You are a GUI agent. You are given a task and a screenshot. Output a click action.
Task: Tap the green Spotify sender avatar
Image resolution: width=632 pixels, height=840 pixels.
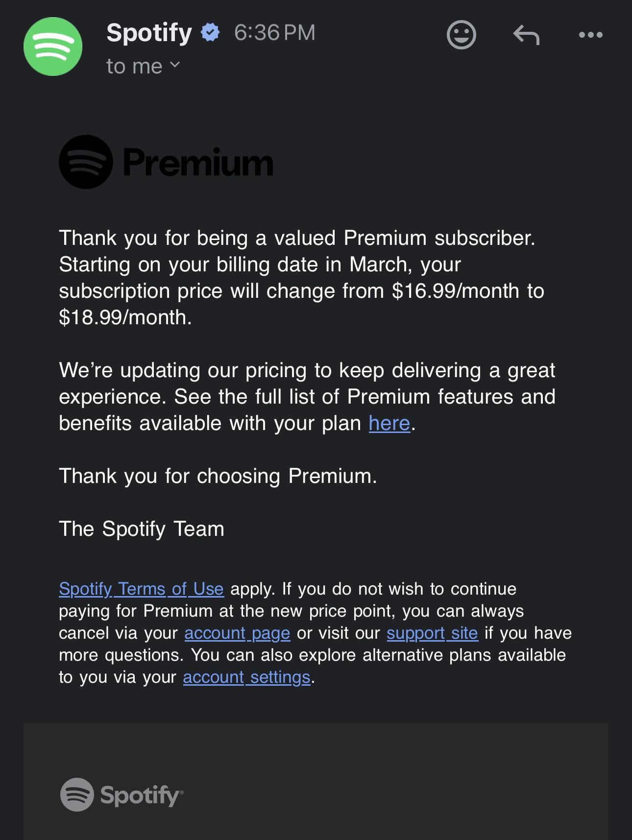click(53, 47)
